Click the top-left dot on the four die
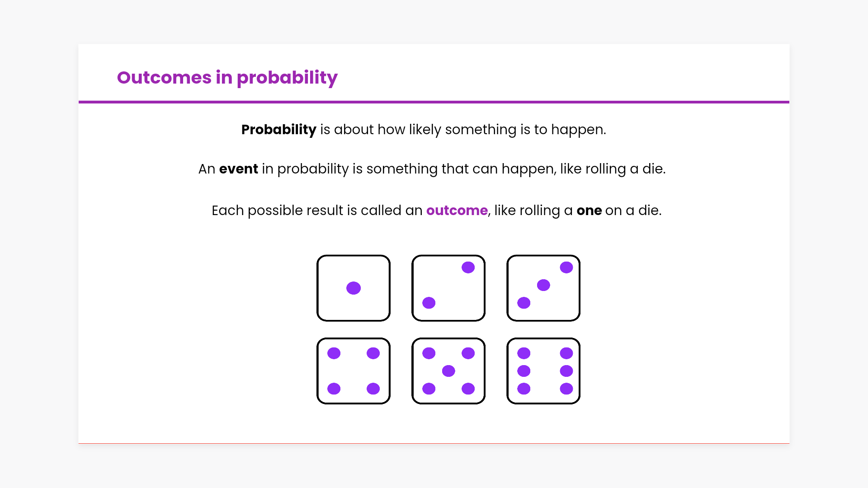Image resolution: width=868 pixels, height=488 pixels. pyautogui.click(x=334, y=353)
